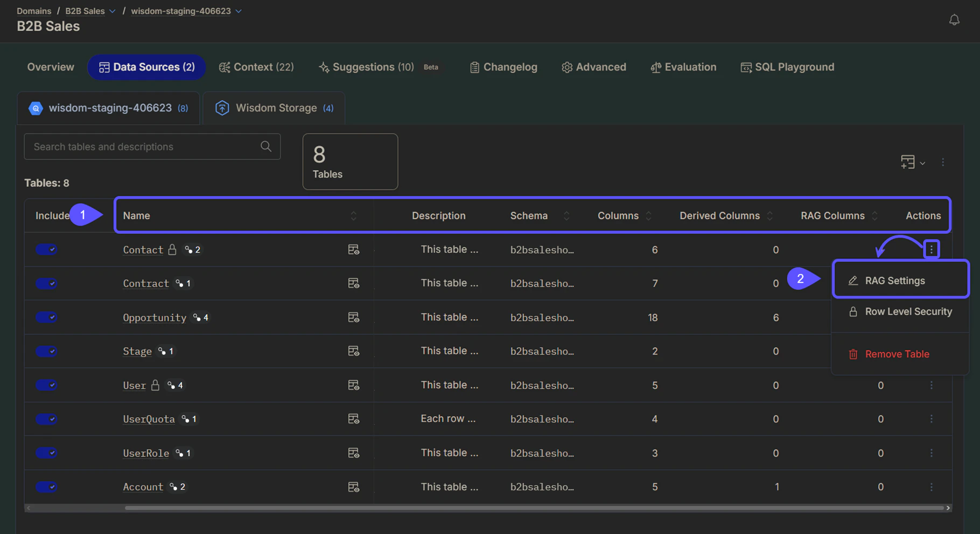Choose RAG Settings from menu

coord(901,280)
